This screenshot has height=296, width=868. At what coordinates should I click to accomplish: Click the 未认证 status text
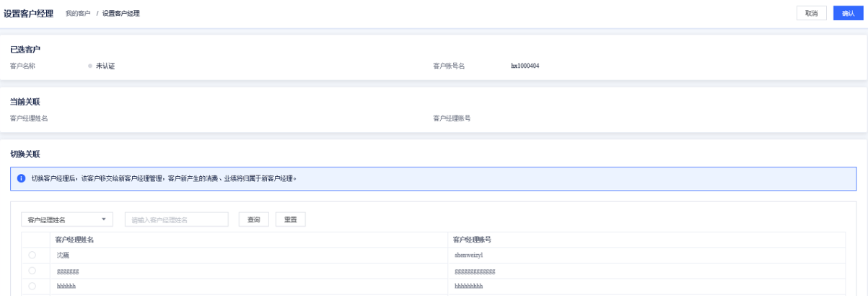point(105,66)
